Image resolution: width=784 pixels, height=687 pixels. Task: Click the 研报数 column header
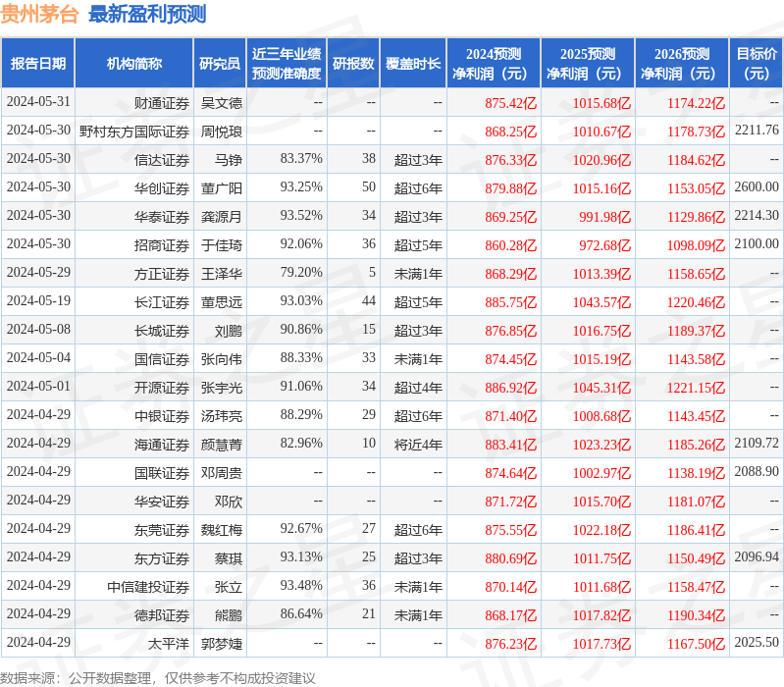[353, 63]
